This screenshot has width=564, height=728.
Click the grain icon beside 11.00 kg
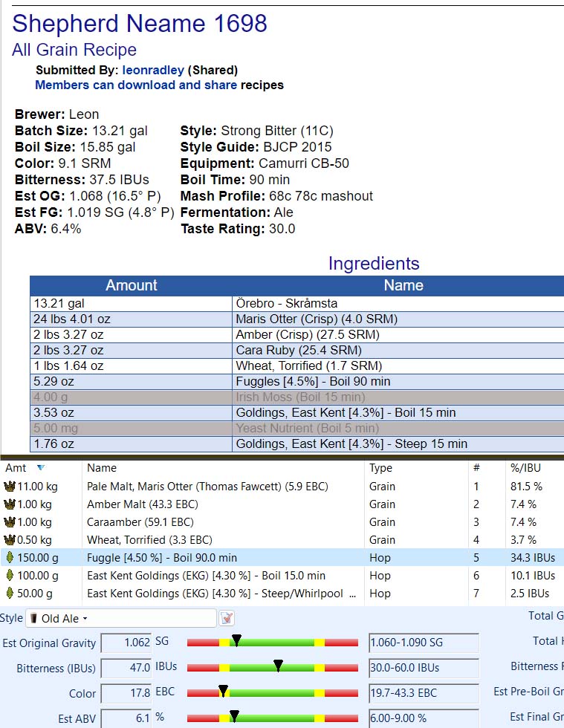pyautogui.click(x=10, y=487)
